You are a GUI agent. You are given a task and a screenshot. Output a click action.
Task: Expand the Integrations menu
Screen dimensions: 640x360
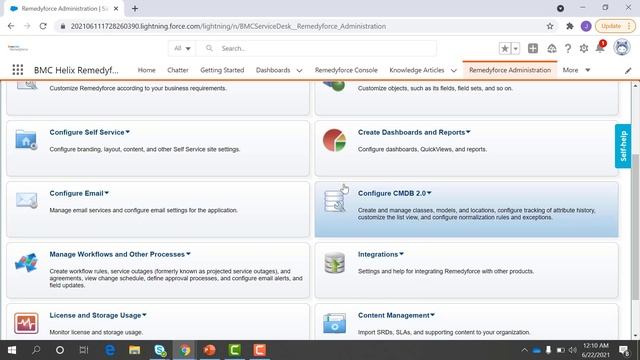[x=401, y=254]
